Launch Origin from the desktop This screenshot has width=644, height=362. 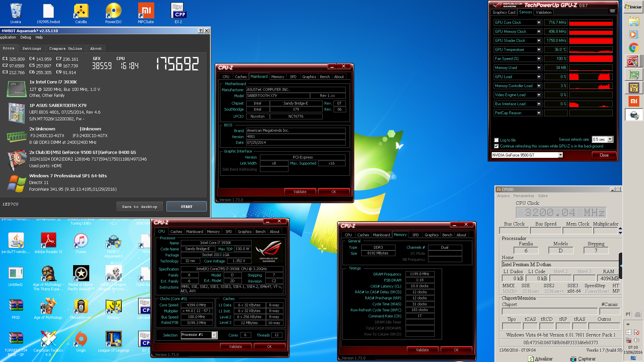tap(81, 341)
